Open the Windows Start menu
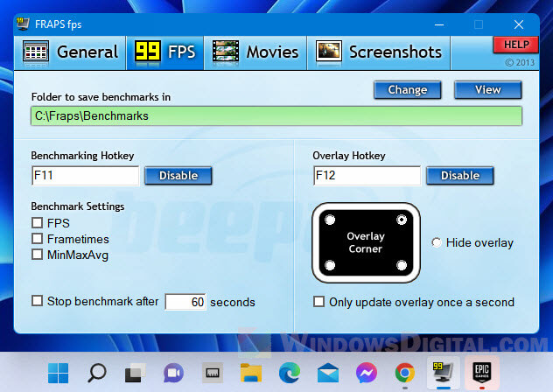This screenshot has height=392, width=553. coord(59,373)
